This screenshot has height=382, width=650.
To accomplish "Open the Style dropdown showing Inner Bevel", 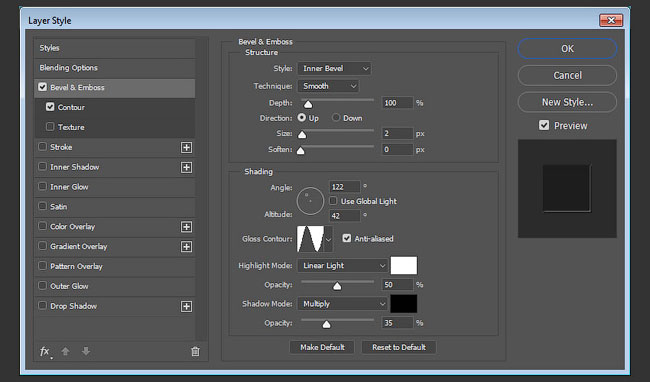I will pyautogui.click(x=334, y=68).
